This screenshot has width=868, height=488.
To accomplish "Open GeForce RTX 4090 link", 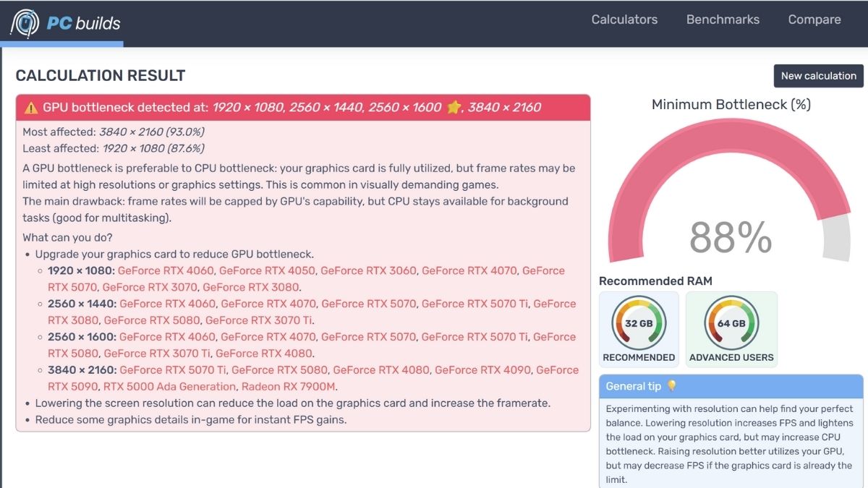I will pos(482,370).
